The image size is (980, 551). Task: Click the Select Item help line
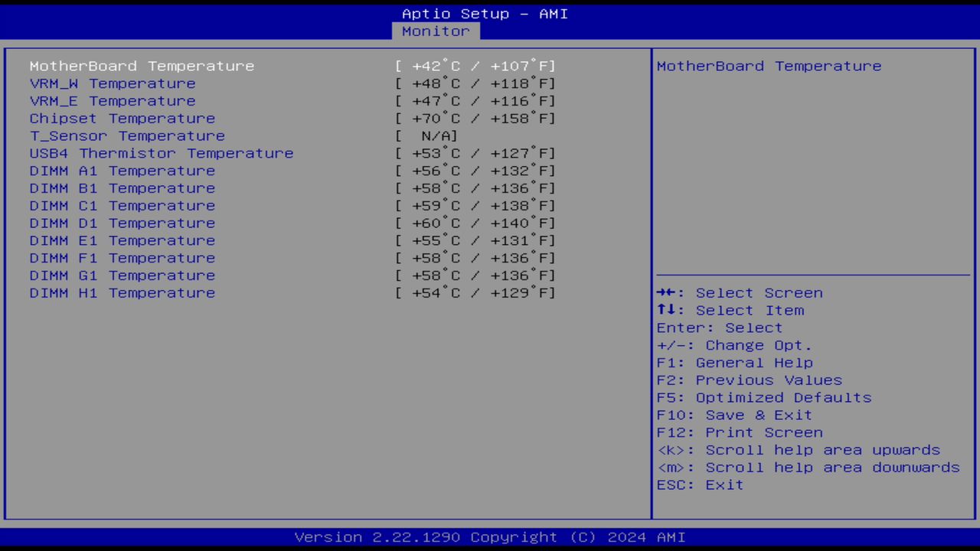click(730, 311)
